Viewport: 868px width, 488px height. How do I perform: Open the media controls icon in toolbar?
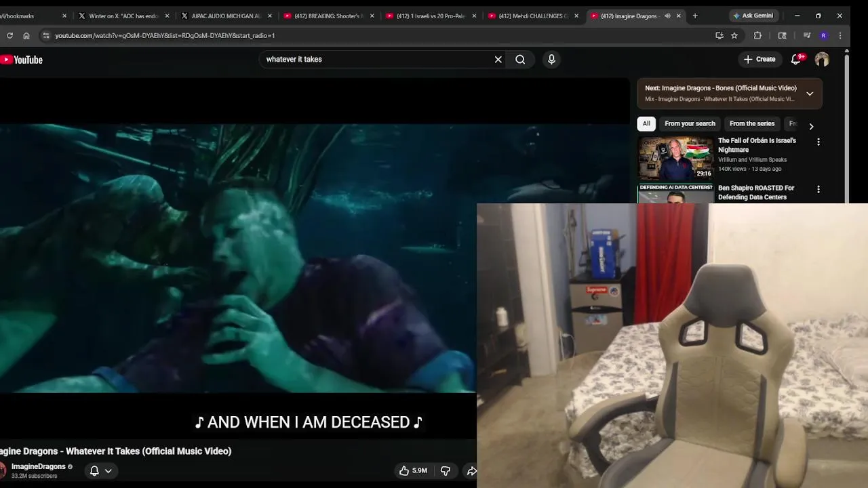pyautogui.click(x=807, y=35)
